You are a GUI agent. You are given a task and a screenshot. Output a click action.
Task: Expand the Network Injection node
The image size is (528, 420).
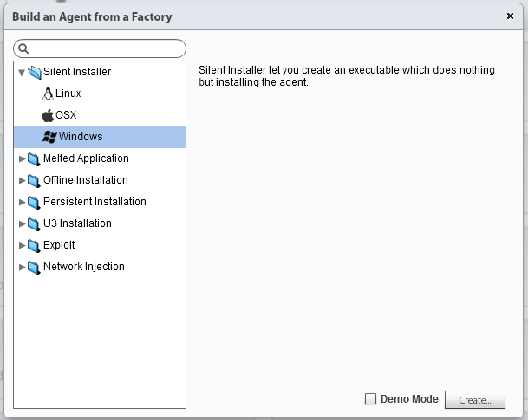point(23,267)
